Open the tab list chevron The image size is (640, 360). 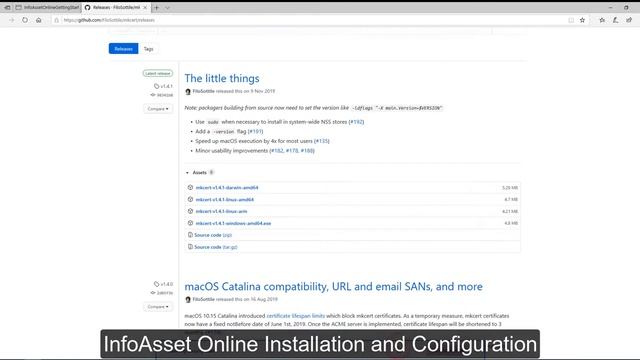coord(167,7)
